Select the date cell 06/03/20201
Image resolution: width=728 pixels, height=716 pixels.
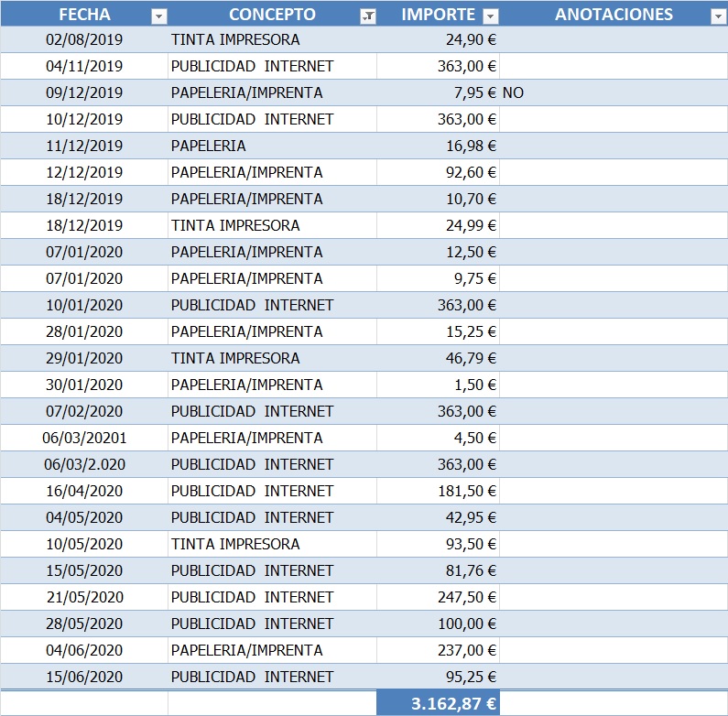tap(84, 438)
